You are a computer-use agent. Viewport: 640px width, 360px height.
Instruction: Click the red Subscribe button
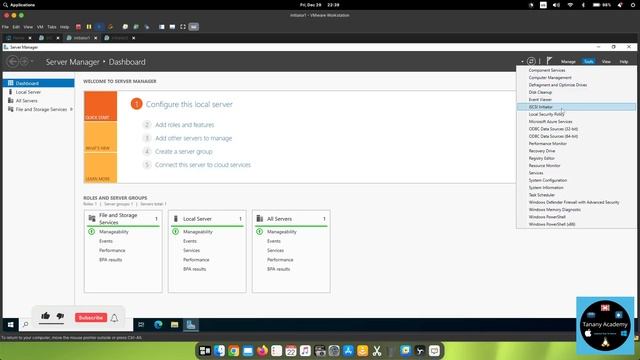click(x=91, y=318)
